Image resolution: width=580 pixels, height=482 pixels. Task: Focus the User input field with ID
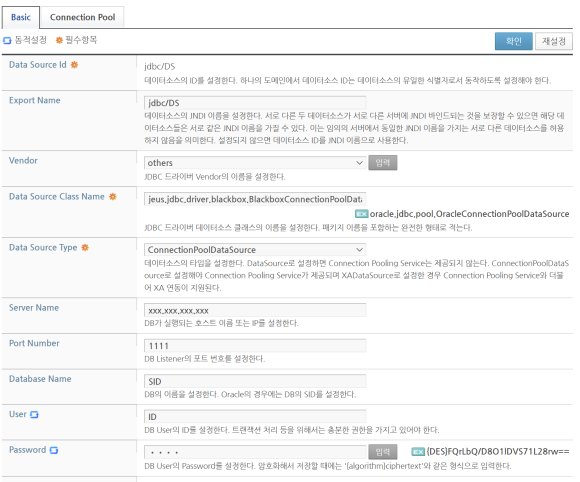pos(255,417)
